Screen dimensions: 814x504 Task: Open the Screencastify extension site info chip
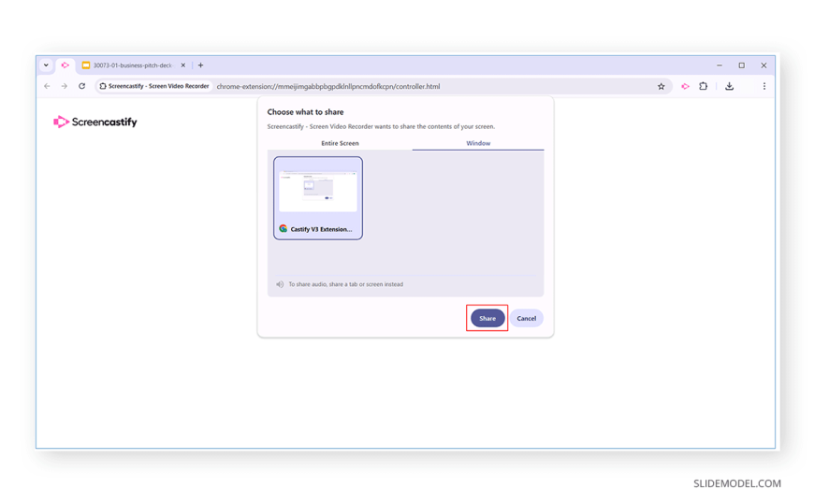(x=154, y=86)
